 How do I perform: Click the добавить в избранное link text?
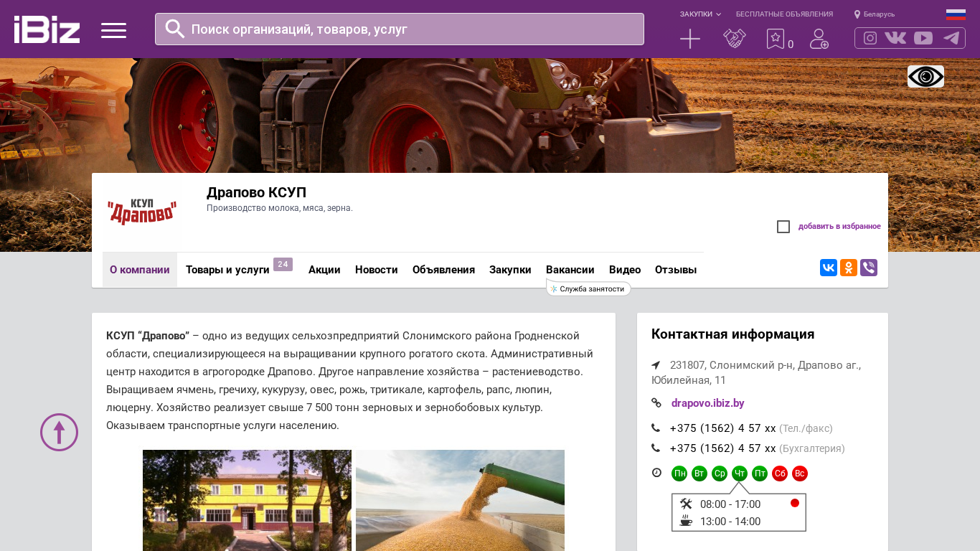[x=839, y=227]
